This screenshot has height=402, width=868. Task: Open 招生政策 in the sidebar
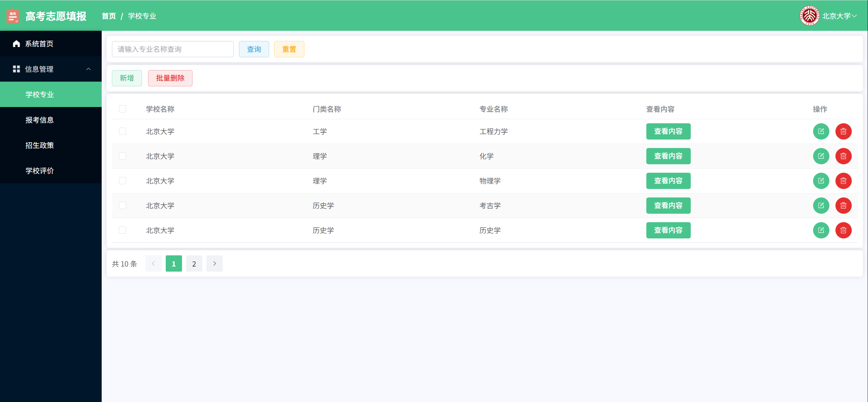[40, 145]
